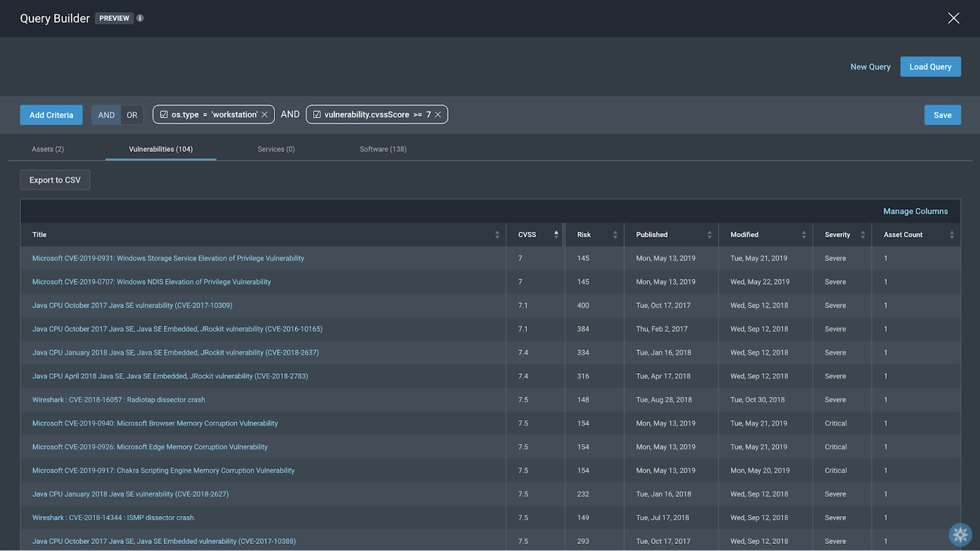Screen dimensions: 980x551
Task: Sort by Asset Count column arrows
Action: (951, 235)
